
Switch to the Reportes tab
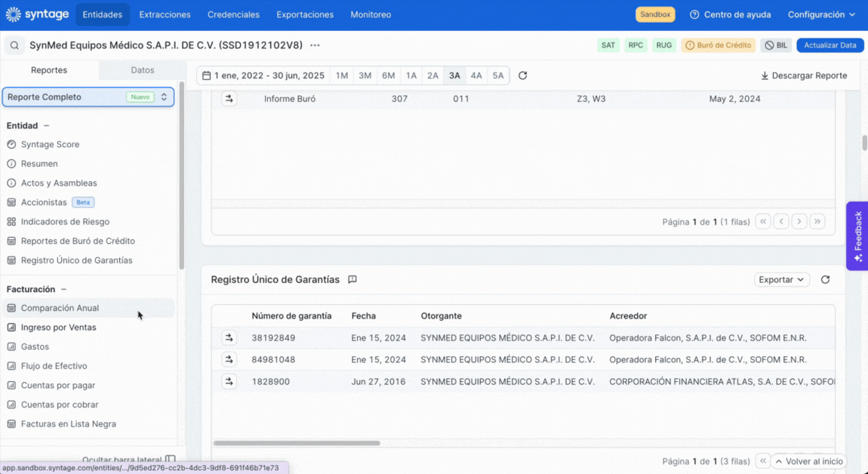tap(49, 70)
